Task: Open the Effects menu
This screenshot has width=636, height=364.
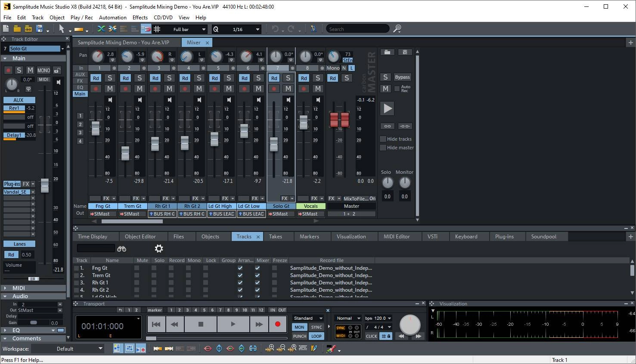Action: (x=140, y=18)
